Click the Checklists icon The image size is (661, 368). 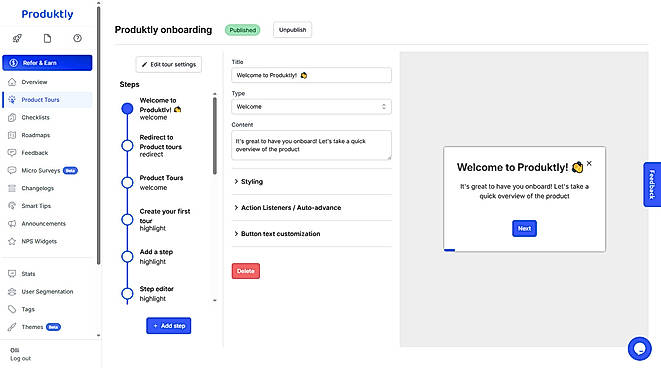pyautogui.click(x=12, y=117)
